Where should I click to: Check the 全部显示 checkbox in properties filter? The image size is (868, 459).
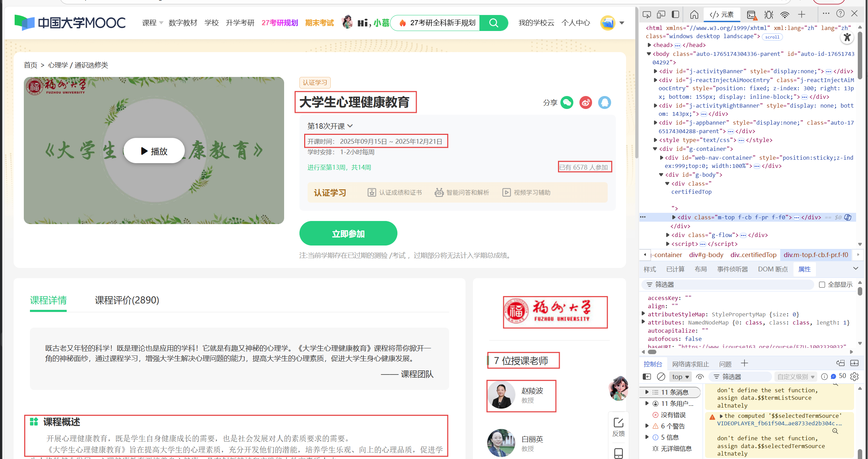(x=822, y=285)
